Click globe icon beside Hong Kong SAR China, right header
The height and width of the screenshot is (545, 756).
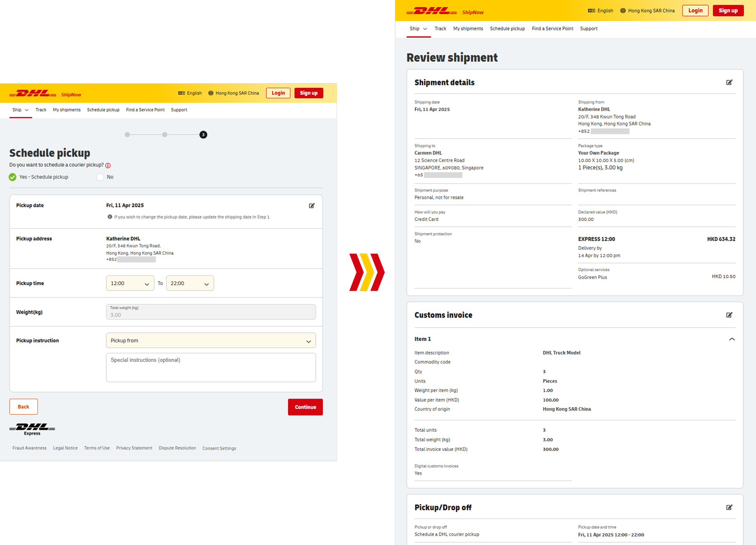pyautogui.click(x=623, y=11)
